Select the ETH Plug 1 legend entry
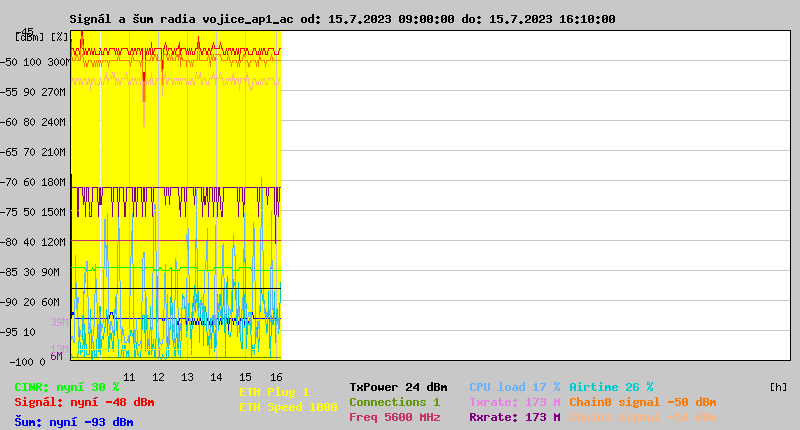This screenshot has height=430, width=800. pos(274,392)
